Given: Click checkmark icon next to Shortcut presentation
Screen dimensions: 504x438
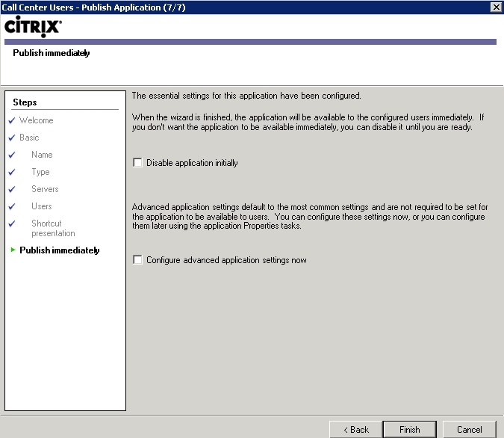Looking at the screenshot, I should [12, 223].
